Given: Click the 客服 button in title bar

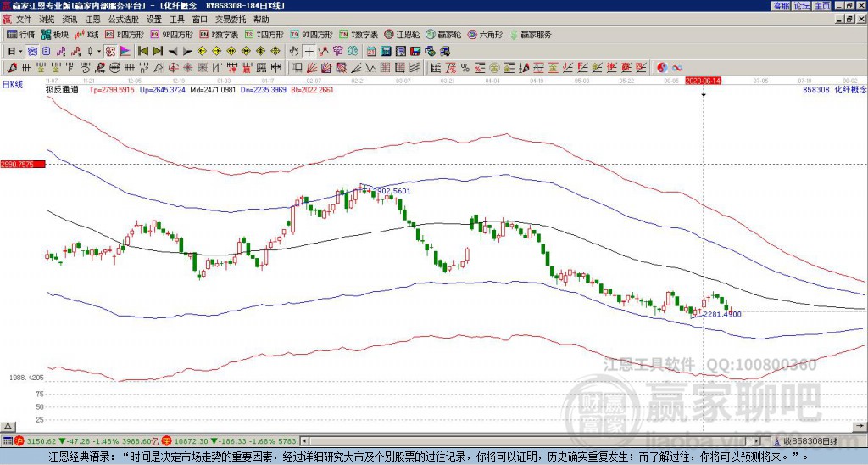Looking at the screenshot, I should click(x=782, y=6).
